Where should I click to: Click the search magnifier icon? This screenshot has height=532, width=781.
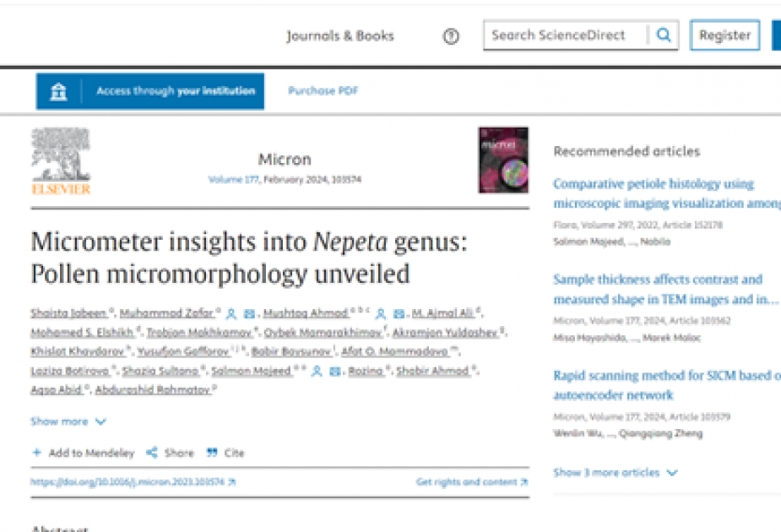pyautogui.click(x=664, y=35)
